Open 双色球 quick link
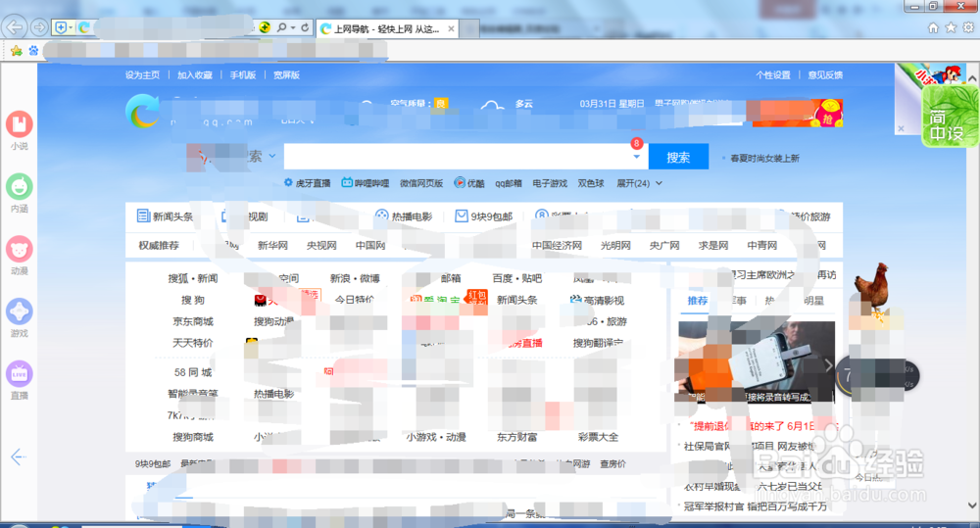Viewport: 980px width, 528px height. click(591, 183)
